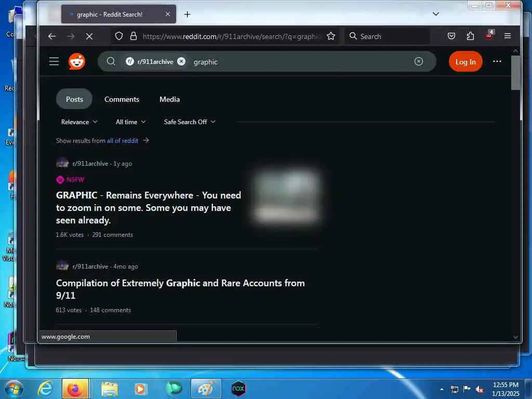Viewport: 532px width, 399px height.
Task: Open GRAPHIC - Remains Everywhere post title
Action: coord(149,208)
